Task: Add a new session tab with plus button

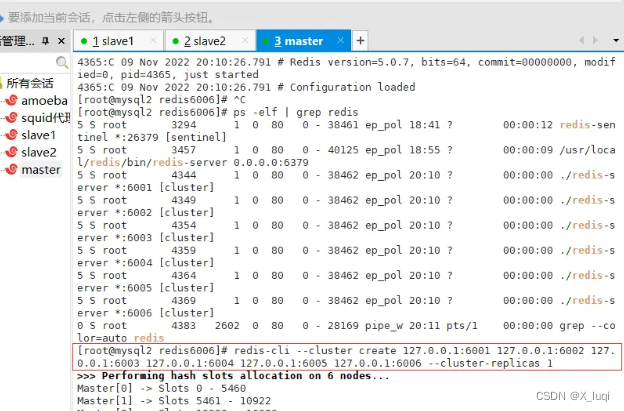Action: [360, 41]
